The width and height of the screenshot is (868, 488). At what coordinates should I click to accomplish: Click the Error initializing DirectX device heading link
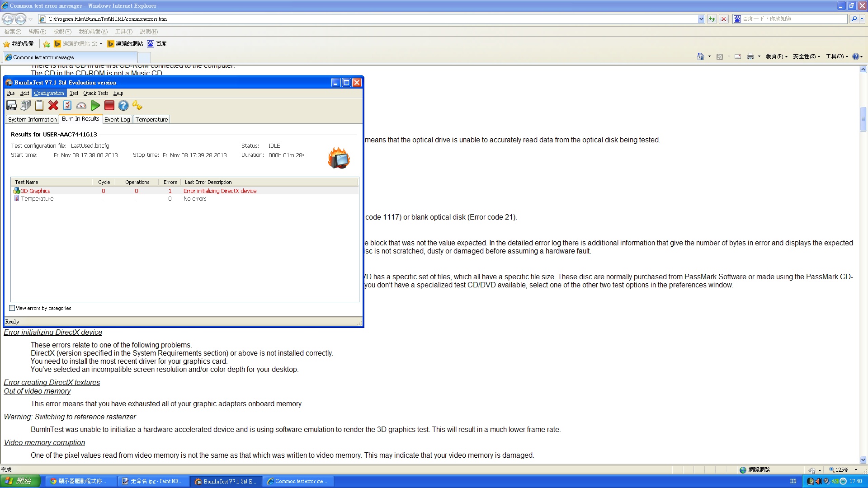tap(53, 332)
